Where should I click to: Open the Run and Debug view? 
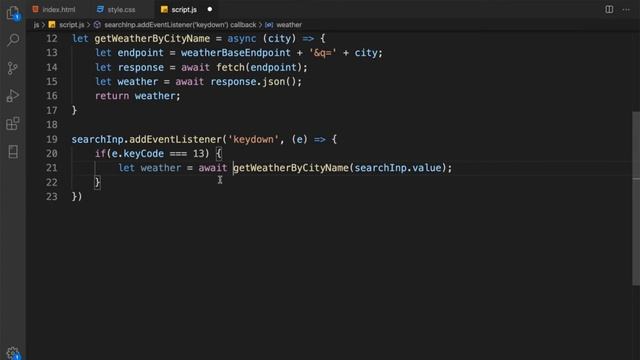click(13, 96)
